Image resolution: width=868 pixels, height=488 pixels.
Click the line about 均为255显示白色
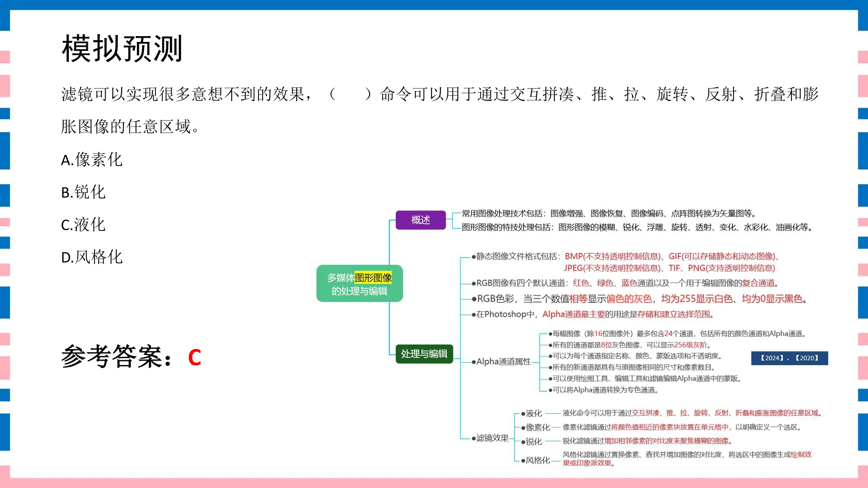click(639, 299)
